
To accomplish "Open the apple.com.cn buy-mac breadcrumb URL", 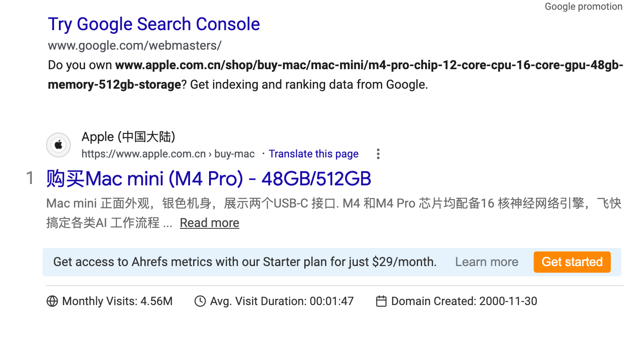I will pos(168,154).
